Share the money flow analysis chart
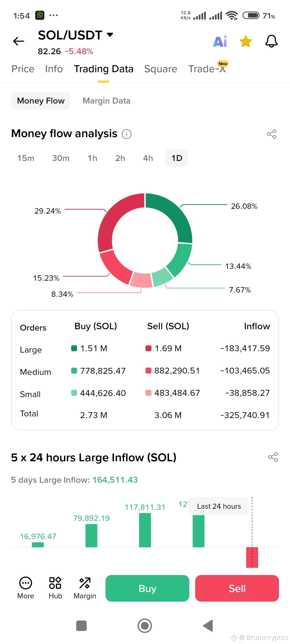The height and width of the screenshot is (644, 290). (271, 134)
